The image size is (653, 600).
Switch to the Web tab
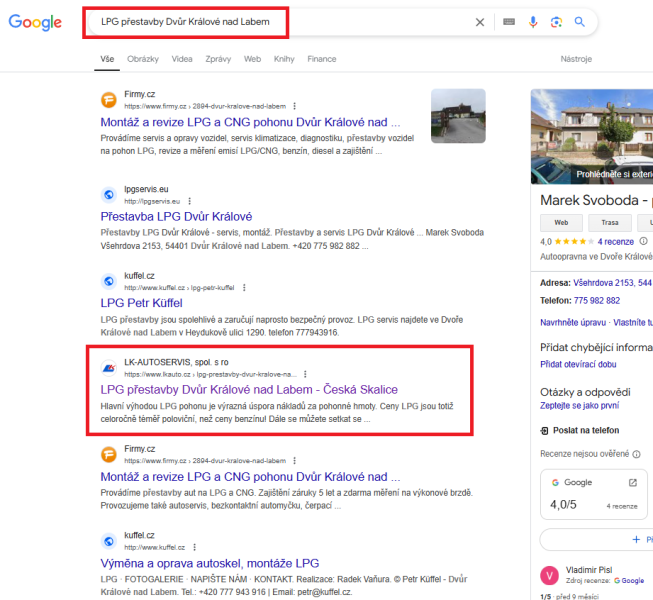click(x=252, y=59)
